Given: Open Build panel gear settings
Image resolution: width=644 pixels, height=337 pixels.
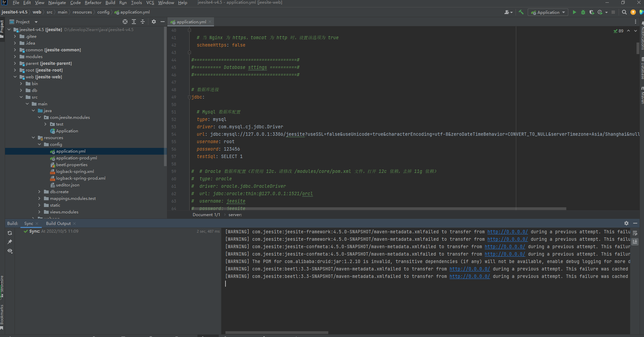Looking at the screenshot, I should pyautogui.click(x=626, y=223).
